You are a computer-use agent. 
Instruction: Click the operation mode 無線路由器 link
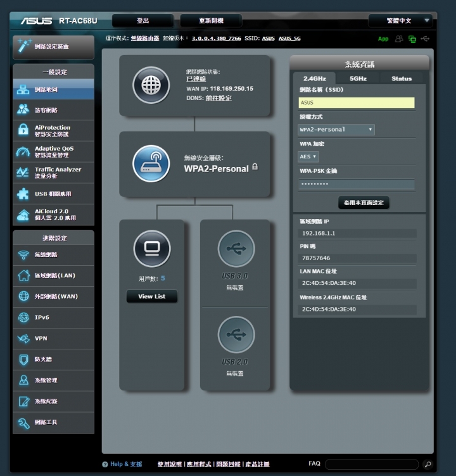(x=145, y=38)
